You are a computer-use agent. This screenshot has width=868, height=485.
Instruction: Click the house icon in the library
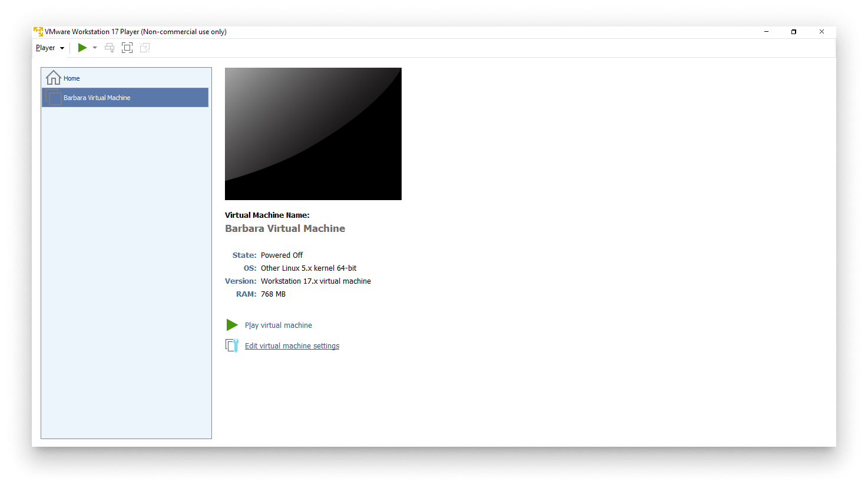point(54,78)
